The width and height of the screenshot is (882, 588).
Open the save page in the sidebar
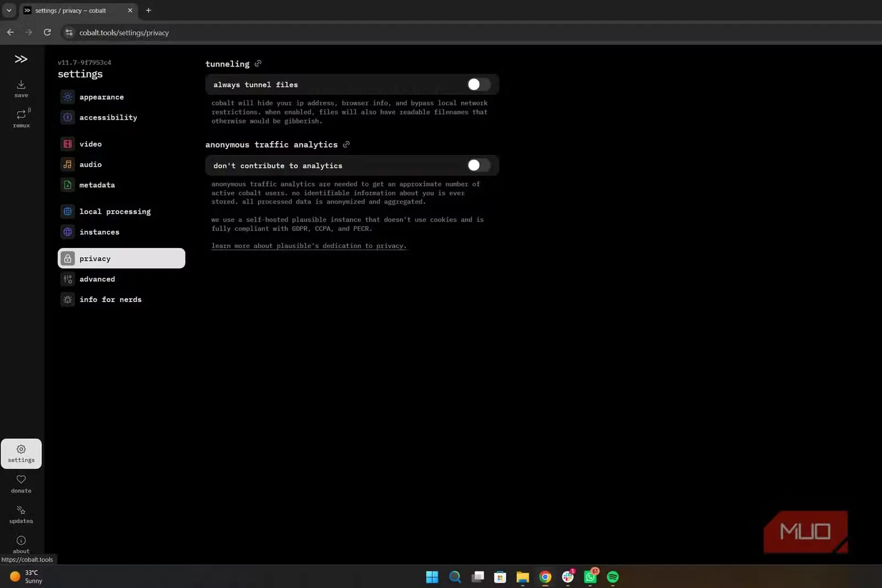[21, 88]
